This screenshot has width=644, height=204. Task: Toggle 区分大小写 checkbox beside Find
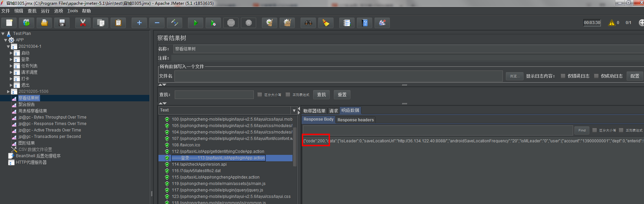tap(594, 130)
